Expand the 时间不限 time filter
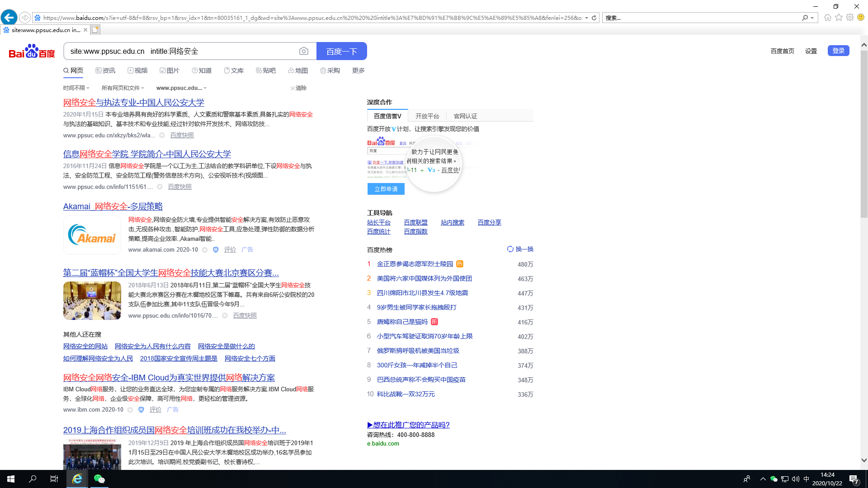 (x=76, y=88)
